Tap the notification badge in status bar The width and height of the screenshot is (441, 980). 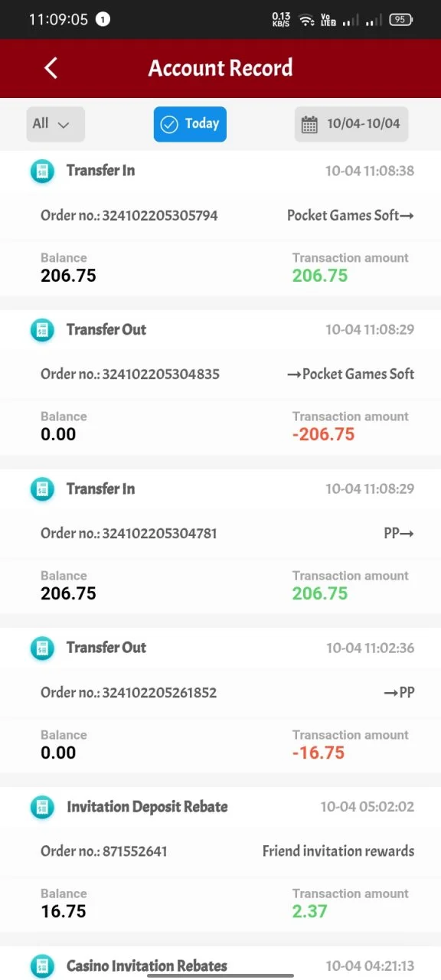coord(103,20)
